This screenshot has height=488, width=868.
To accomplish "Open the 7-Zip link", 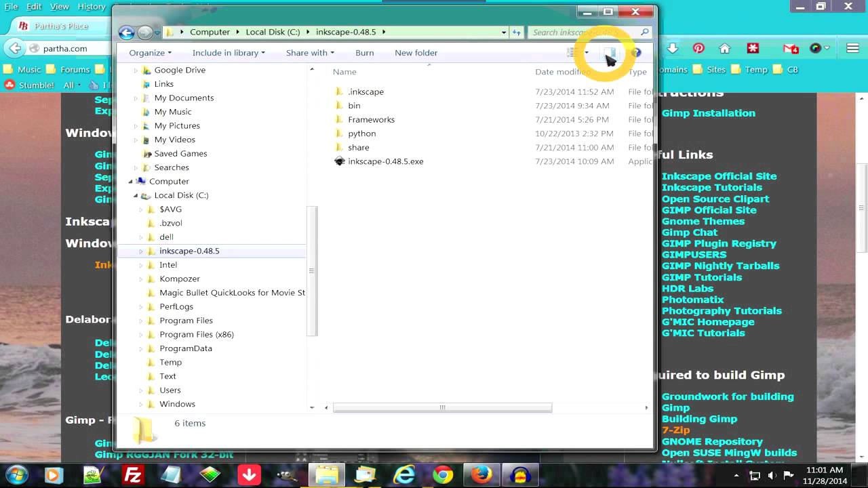I will click(x=675, y=430).
